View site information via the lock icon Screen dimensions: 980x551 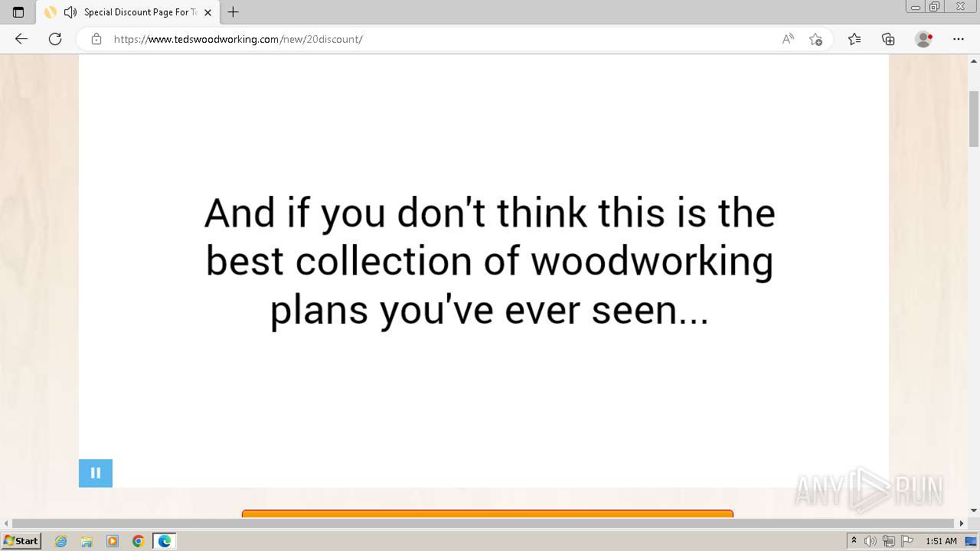pos(96,39)
